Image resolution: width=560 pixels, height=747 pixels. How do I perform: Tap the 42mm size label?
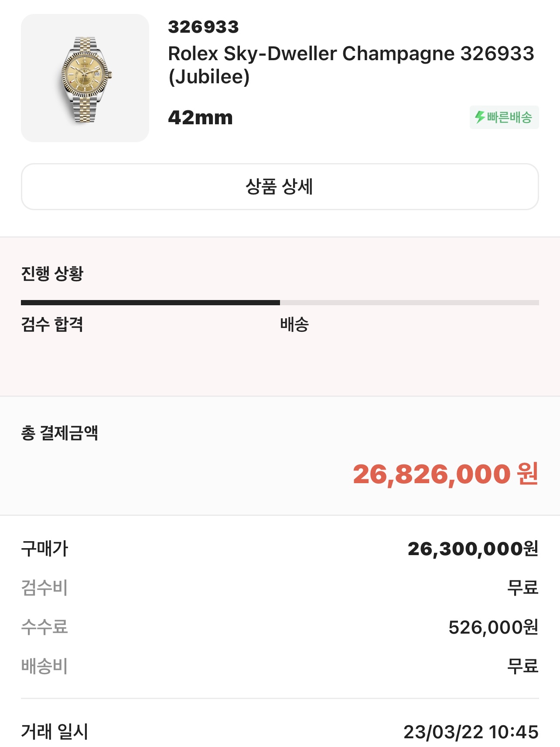[x=201, y=117]
